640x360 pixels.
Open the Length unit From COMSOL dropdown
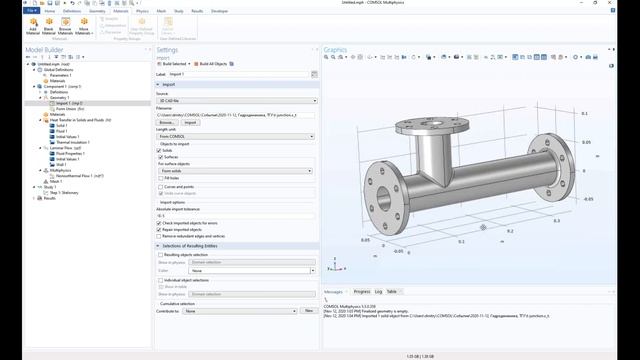click(236, 136)
